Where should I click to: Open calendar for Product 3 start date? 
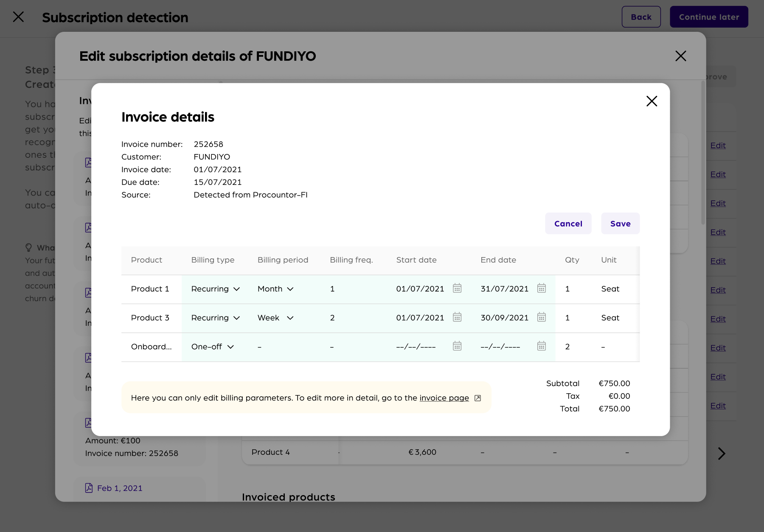(457, 317)
